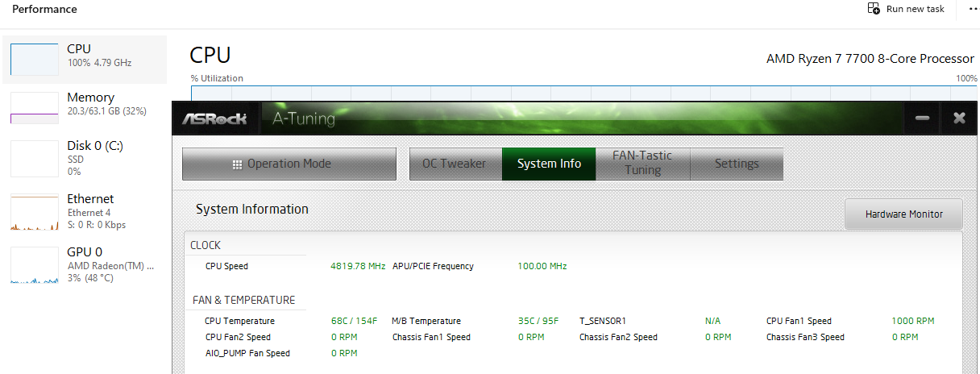The width and height of the screenshot is (980, 374).
Task: Click the FAN & TEMPERATURE section heading
Action: click(x=244, y=300)
